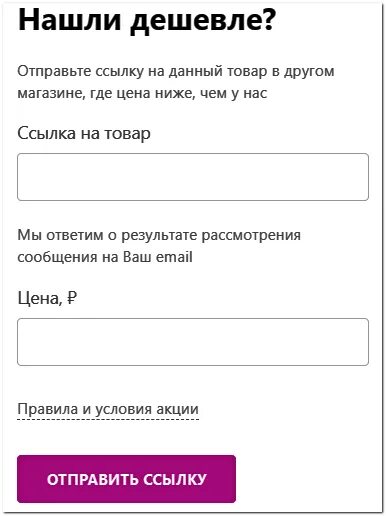386x516 pixels.
Task: Click the Нашли дешевле? heading
Action: [147, 21]
